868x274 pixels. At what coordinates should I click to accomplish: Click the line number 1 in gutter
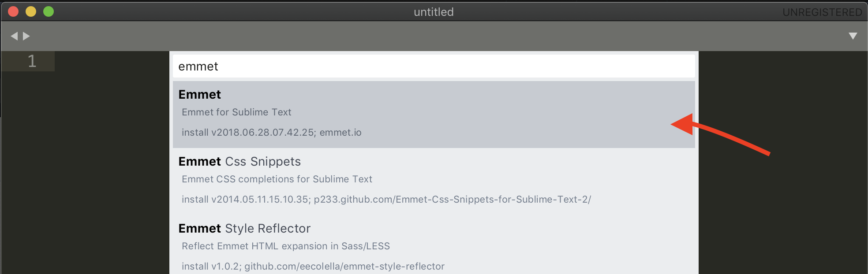pos(32,61)
